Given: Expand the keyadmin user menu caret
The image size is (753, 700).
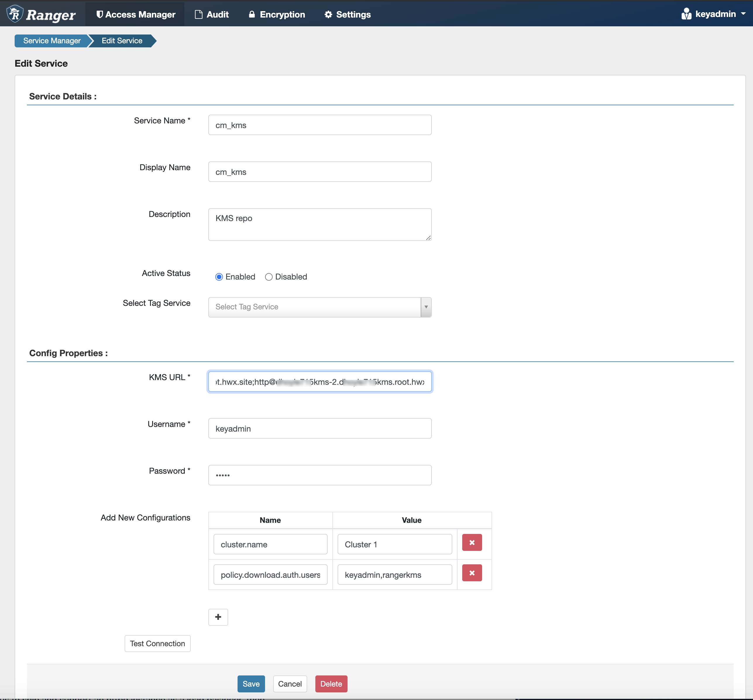Looking at the screenshot, I should click(743, 14).
